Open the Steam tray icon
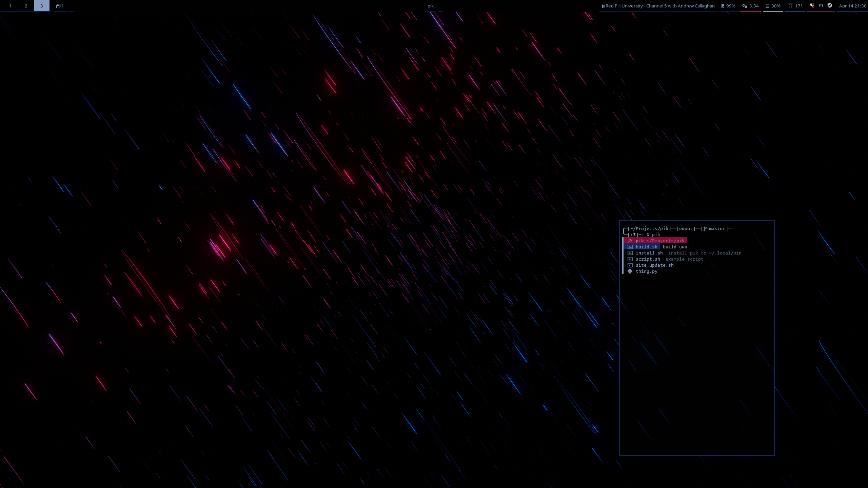 tap(830, 5)
